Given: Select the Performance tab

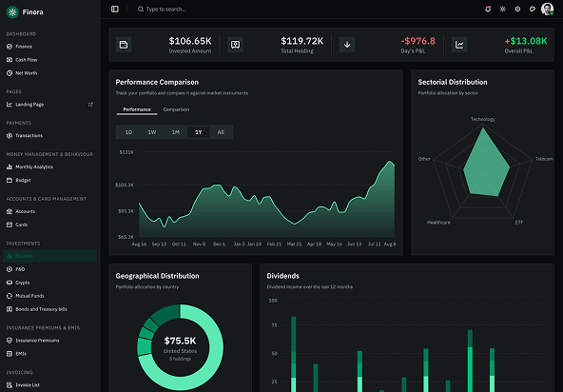Looking at the screenshot, I should pos(137,109).
